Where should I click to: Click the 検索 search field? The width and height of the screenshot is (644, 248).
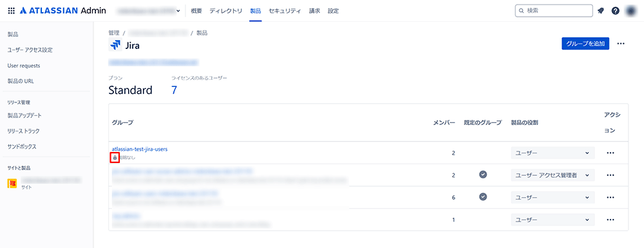tap(554, 11)
